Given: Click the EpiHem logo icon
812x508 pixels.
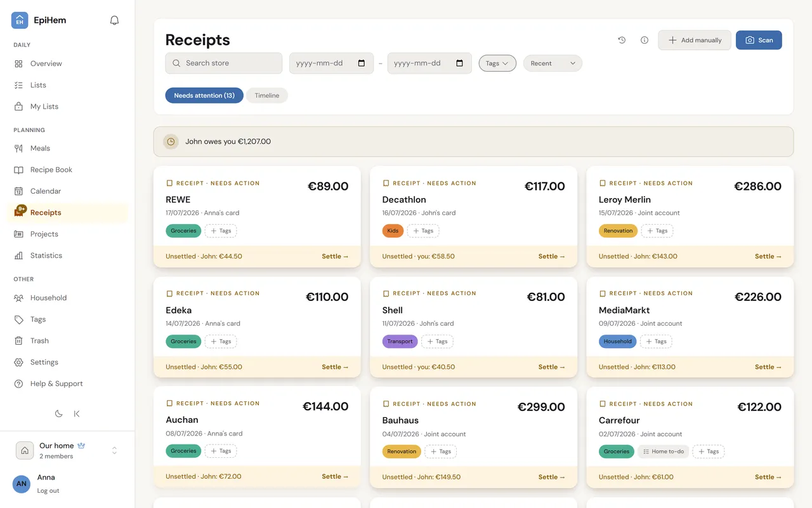Looking at the screenshot, I should tap(20, 20).
